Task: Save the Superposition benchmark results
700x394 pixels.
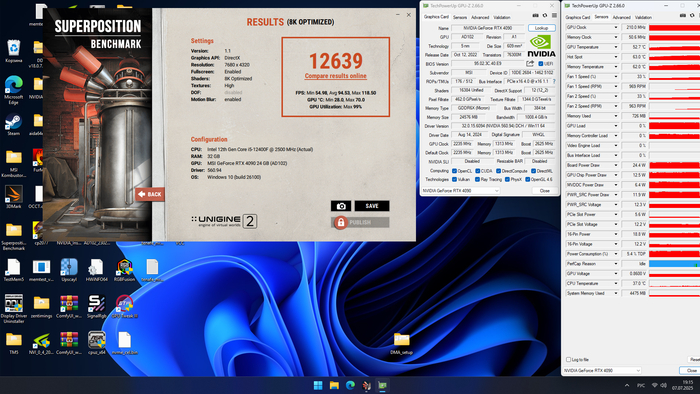Action: 372,206
